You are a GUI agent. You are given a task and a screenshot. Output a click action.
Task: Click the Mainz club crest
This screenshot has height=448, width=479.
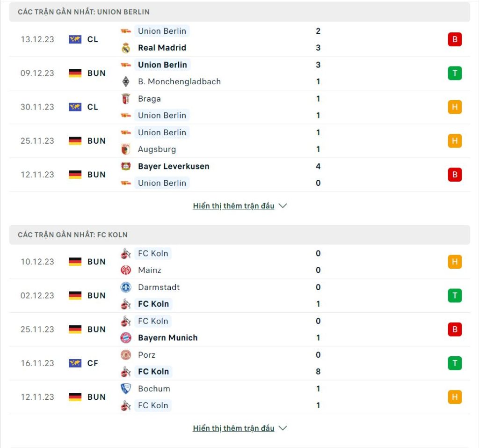tap(126, 270)
